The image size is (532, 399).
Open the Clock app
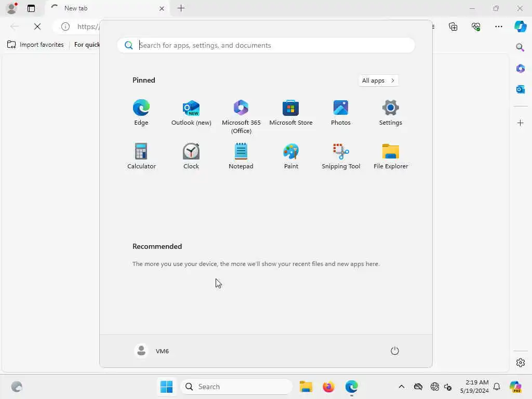click(191, 156)
